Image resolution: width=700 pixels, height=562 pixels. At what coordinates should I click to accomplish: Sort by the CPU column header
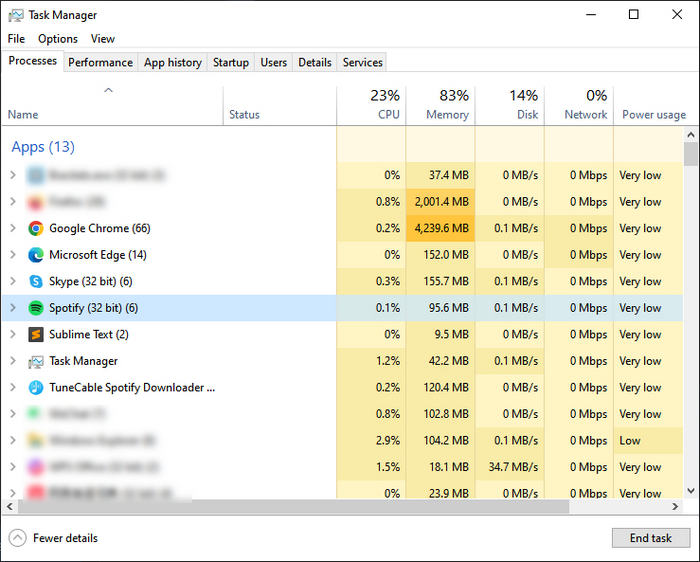[371, 105]
